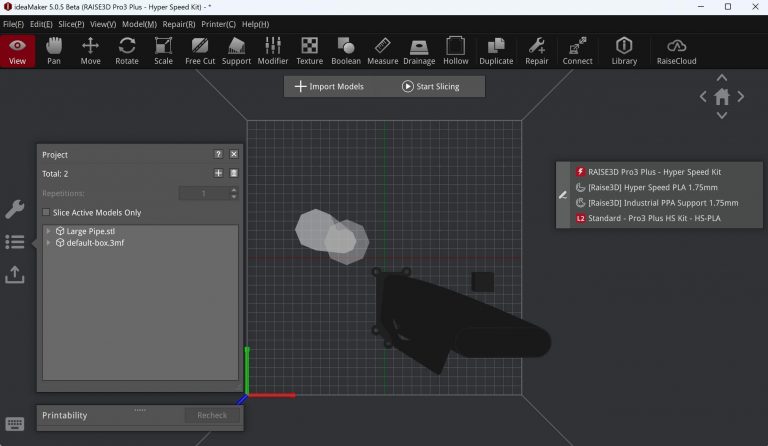768x446 pixels.
Task: Click the keyboard icon at bottom left
Action: [x=15, y=423]
